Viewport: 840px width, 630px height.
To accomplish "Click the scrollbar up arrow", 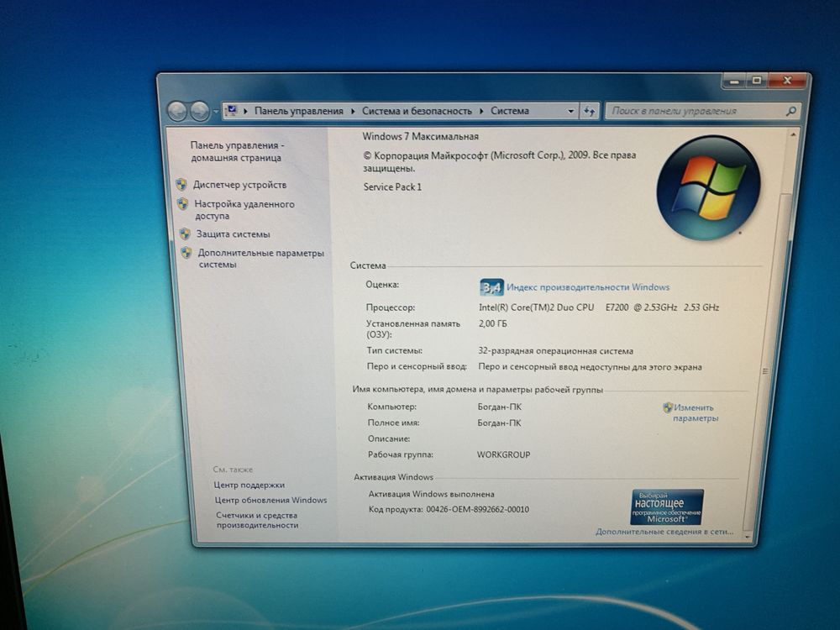I will coord(792,134).
